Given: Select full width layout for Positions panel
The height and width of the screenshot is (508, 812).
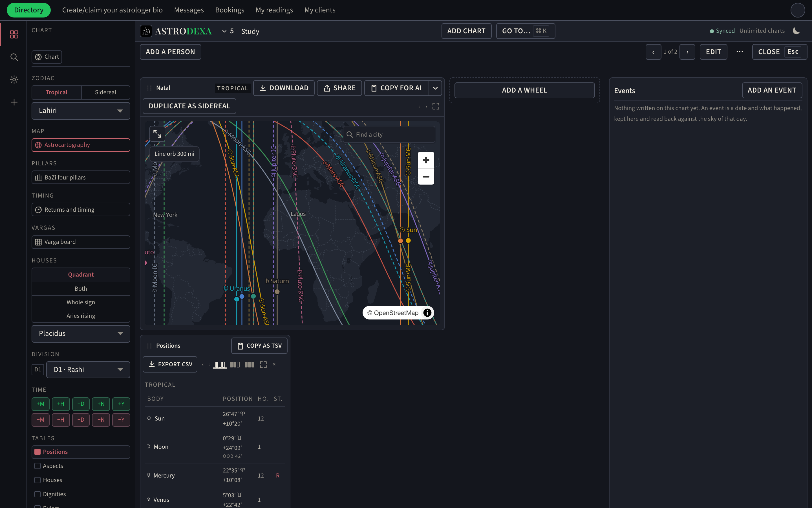Looking at the screenshot, I should pyautogui.click(x=249, y=365).
